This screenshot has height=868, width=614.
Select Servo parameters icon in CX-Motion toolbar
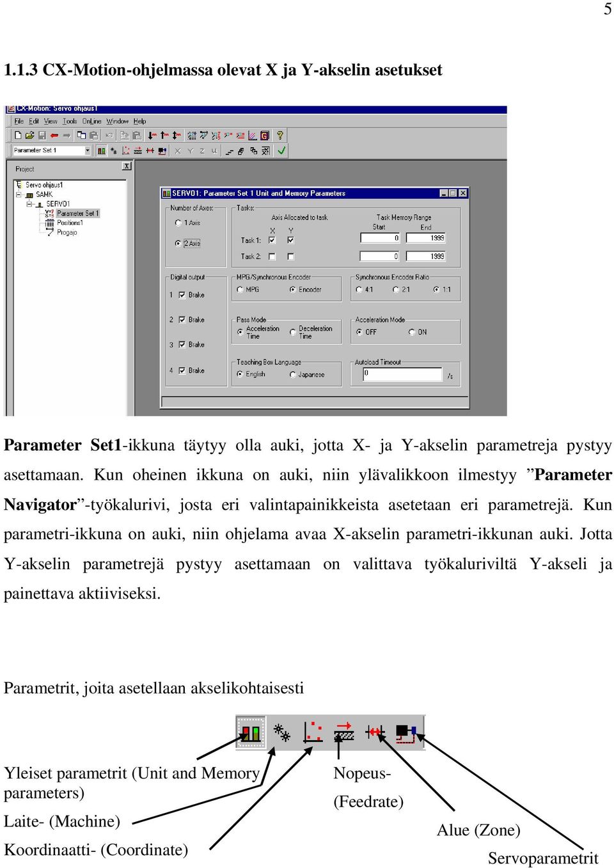(x=162, y=151)
